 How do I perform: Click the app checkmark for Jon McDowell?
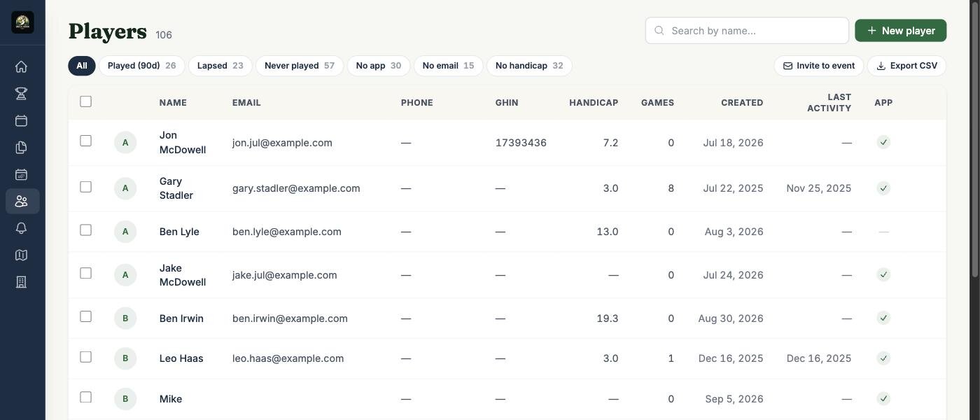click(x=883, y=143)
